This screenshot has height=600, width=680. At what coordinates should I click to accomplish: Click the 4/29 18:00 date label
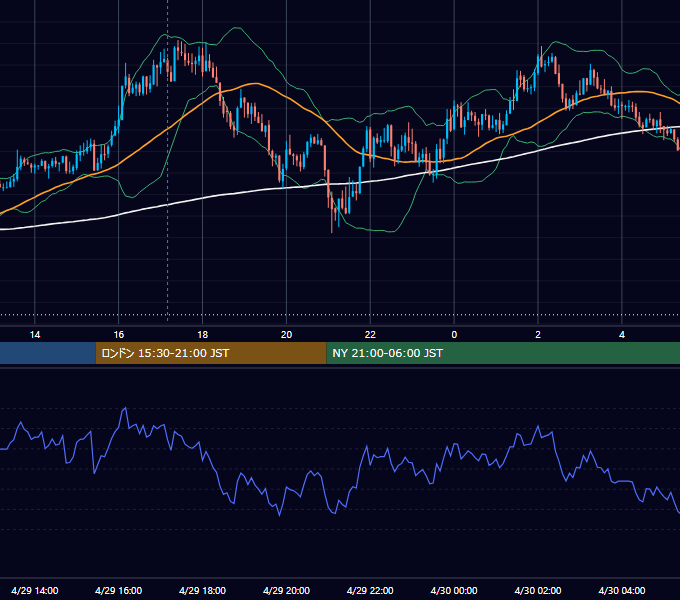203,590
